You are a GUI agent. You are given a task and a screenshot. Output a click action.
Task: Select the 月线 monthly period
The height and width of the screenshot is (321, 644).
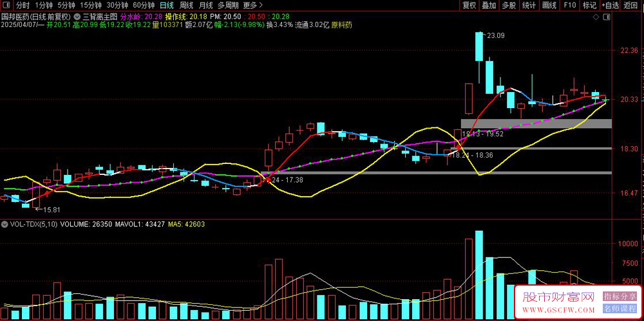(205, 5)
